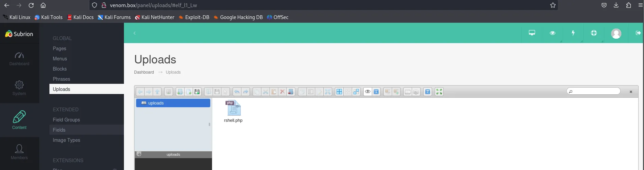Toggle the eye icon in teal header
This screenshot has width=644, height=170.
point(553,33)
